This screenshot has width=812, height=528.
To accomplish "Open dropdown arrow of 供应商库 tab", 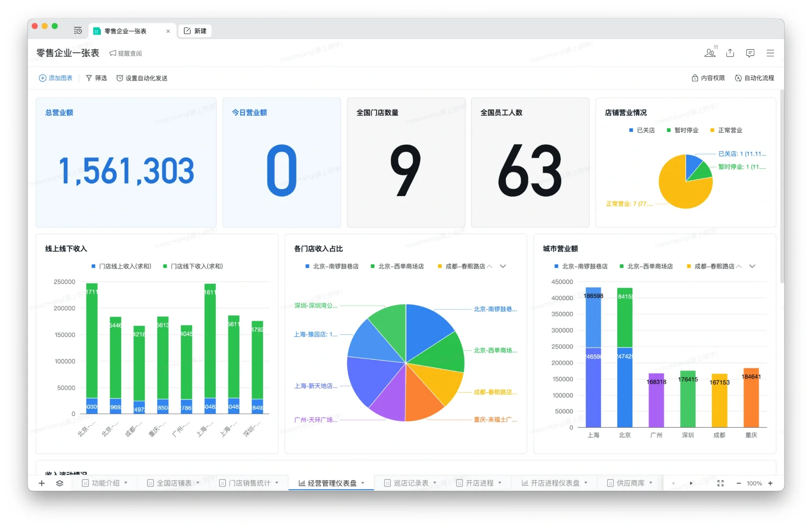I will [651, 483].
